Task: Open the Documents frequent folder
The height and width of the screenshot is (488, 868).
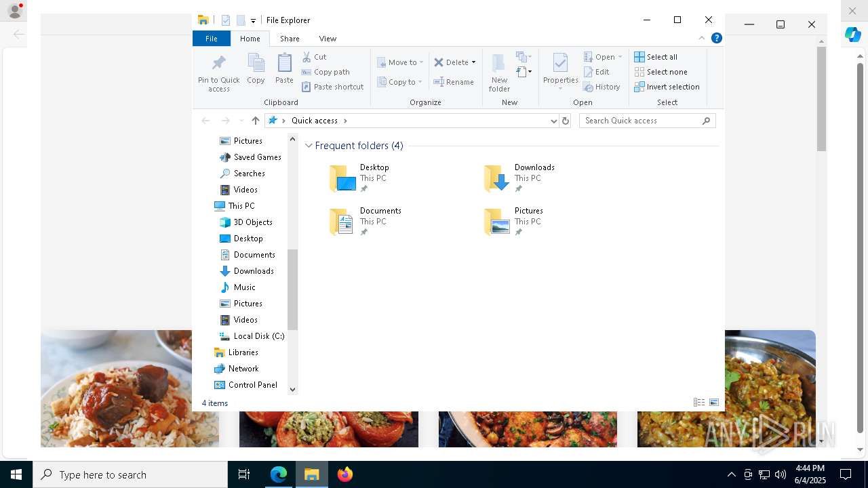Action: pos(366,222)
